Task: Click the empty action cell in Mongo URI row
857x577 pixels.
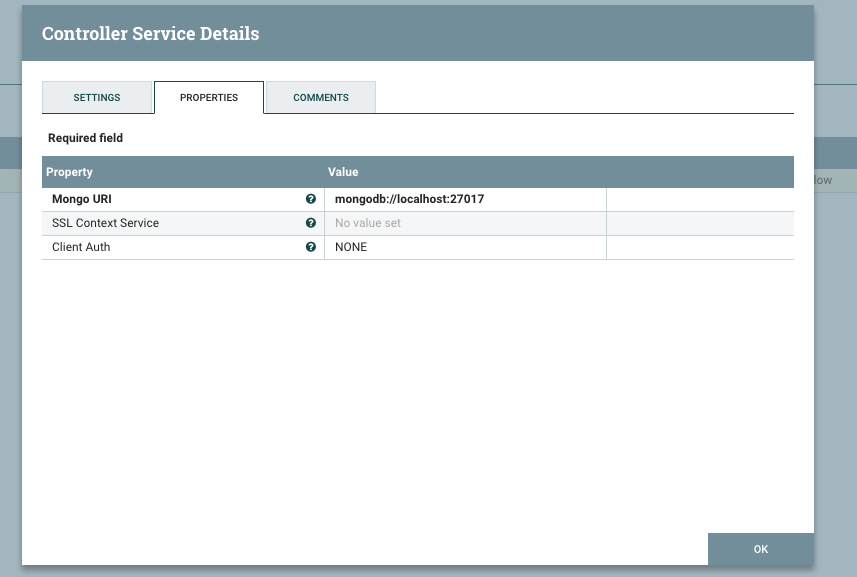Action: coord(699,199)
